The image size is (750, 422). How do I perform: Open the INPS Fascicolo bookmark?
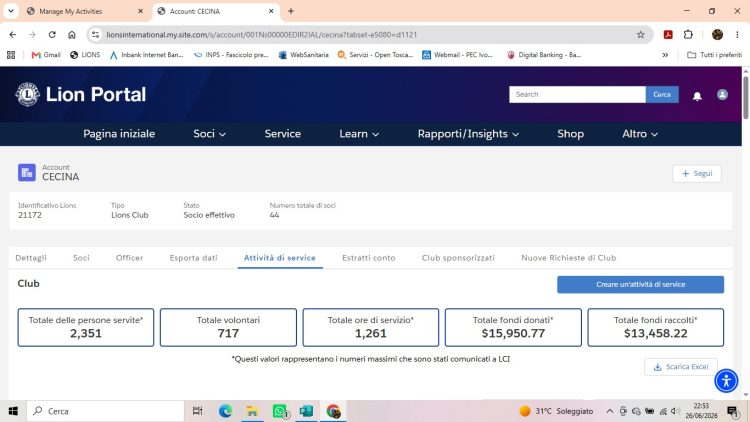231,55
